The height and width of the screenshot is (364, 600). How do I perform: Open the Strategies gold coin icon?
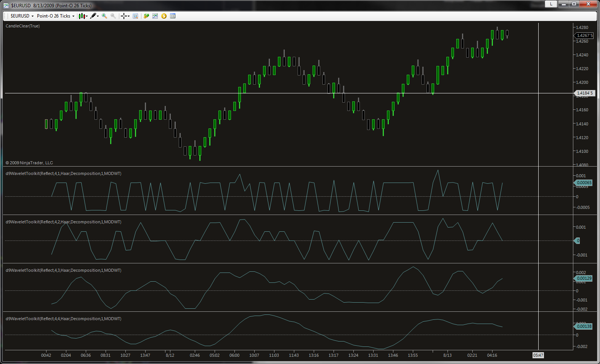point(164,16)
